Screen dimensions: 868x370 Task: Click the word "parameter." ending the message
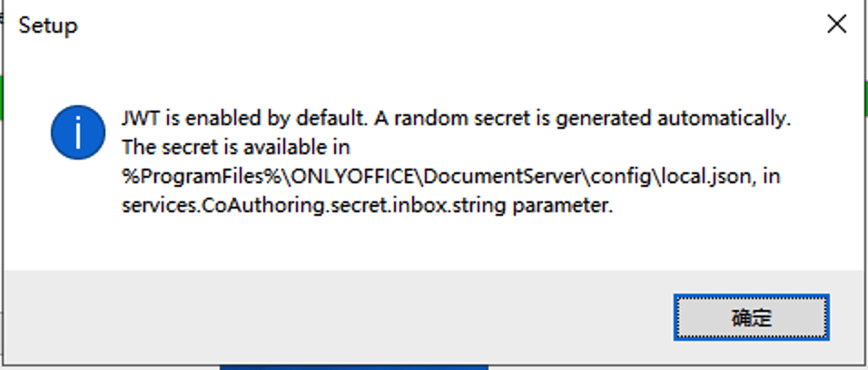pyautogui.click(x=563, y=206)
